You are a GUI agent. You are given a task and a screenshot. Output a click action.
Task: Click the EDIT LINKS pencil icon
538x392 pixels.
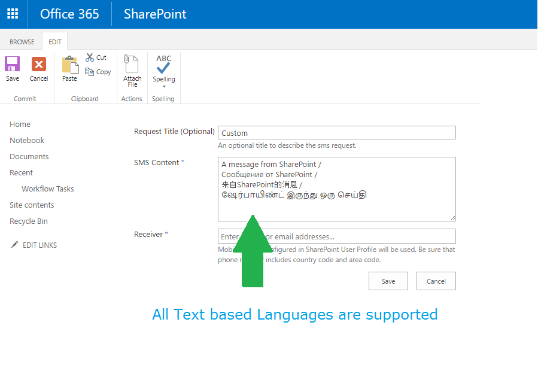14,244
